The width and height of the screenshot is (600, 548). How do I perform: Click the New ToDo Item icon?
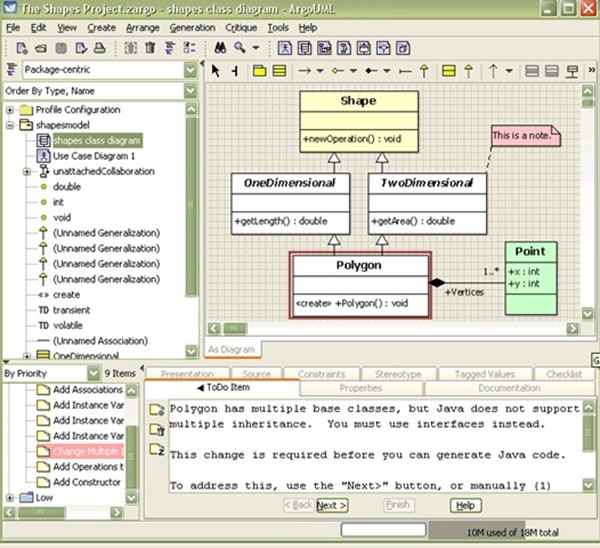(157, 409)
